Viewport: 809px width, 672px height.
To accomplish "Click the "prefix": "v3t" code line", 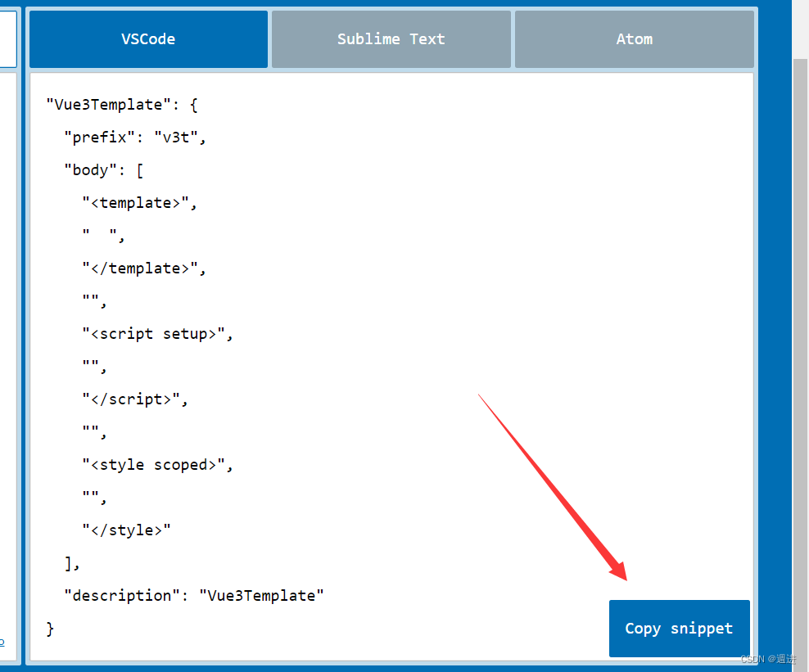I will (135, 137).
